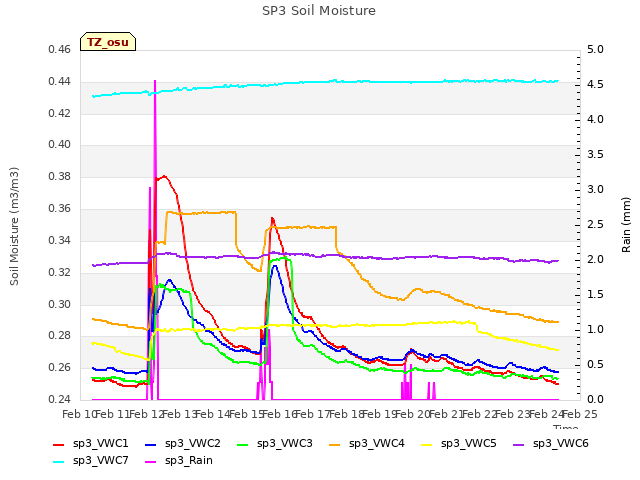Click the 0.36 y-axis tick label
640x480 pixels.
coord(60,209)
